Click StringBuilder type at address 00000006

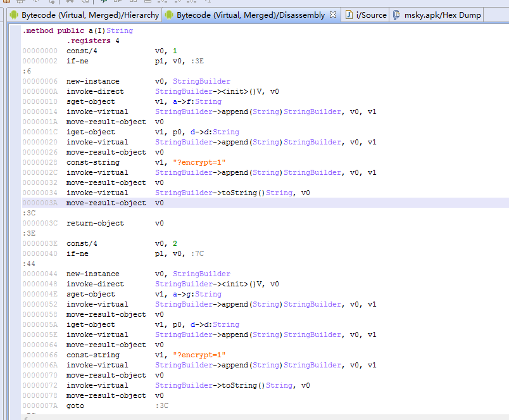click(201, 81)
